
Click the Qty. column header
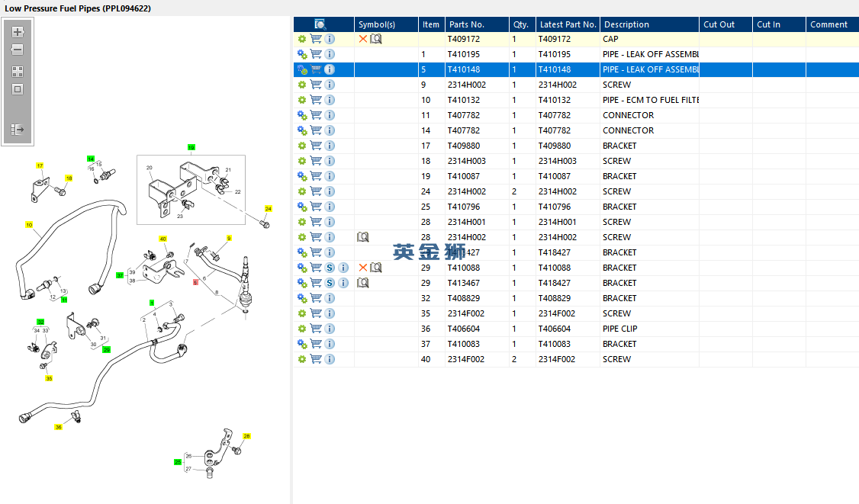click(522, 24)
